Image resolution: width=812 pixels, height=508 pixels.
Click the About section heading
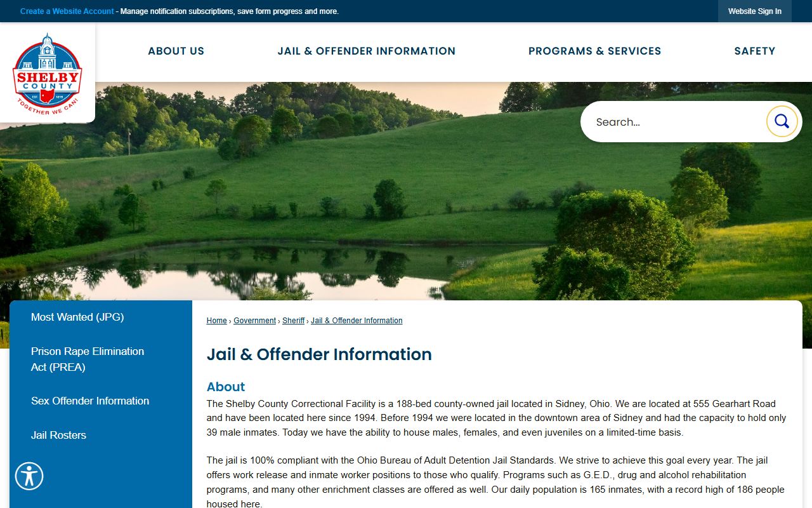pyautogui.click(x=226, y=387)
